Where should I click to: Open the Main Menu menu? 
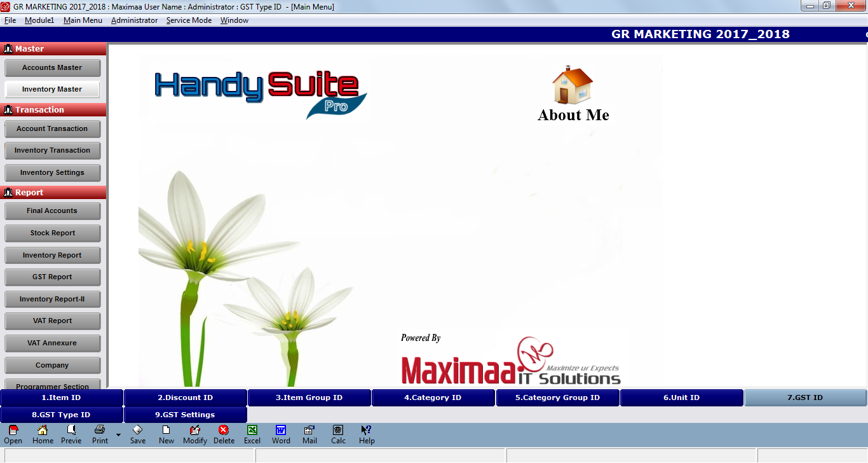tap(83, 20)
